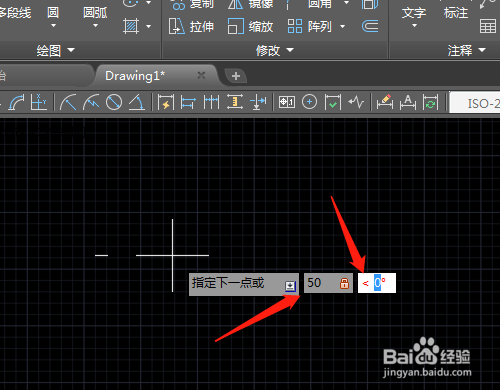Select the center mark icon
500x390 pixels.
tap(309, 102)
